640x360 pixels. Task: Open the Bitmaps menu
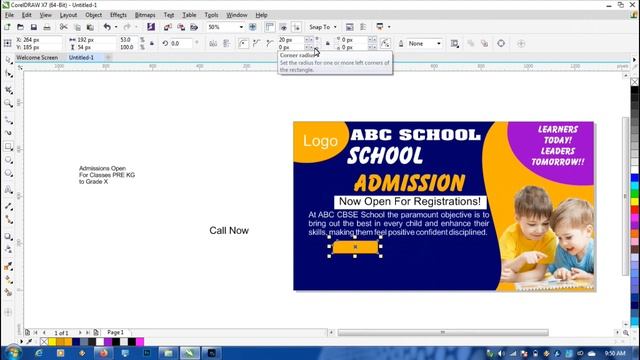point(145,15)
